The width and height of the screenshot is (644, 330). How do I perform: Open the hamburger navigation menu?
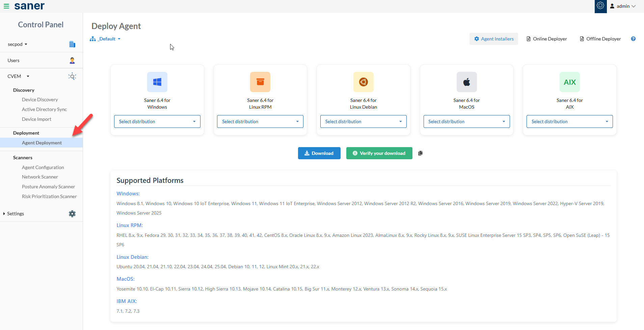pyautogui.click(x=6, y=6)
